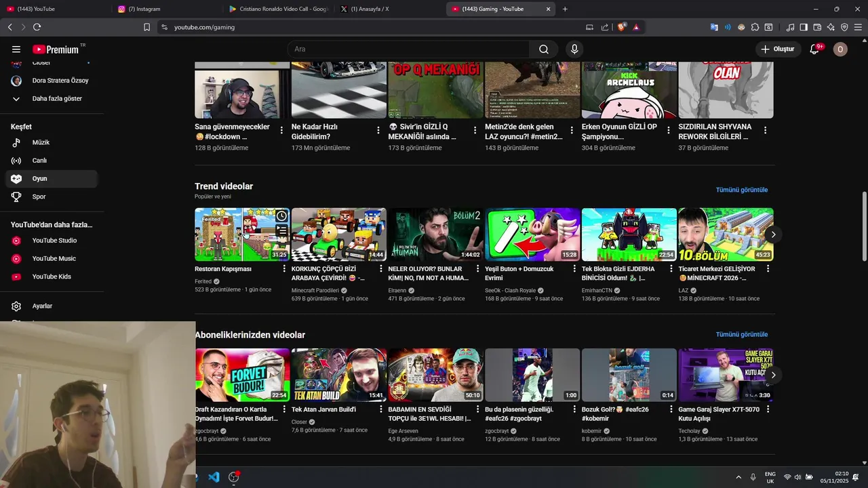Open YouTube Studio from sidebar

coord(52,241)
